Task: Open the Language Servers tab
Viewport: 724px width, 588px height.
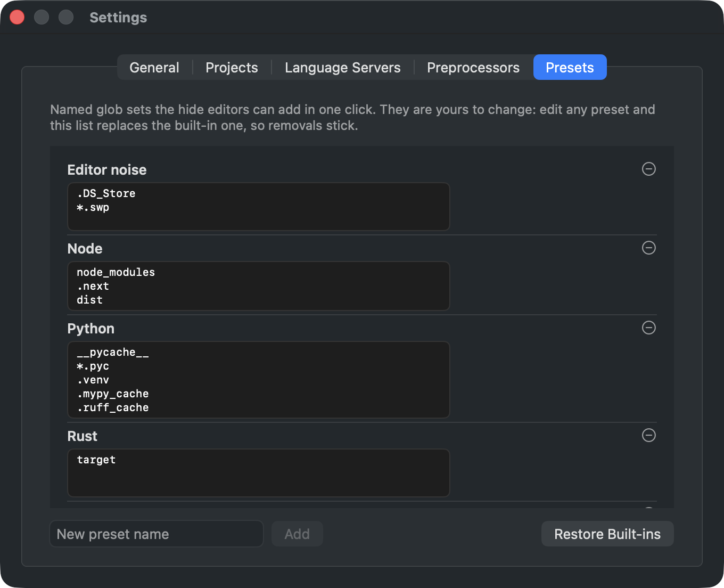Action: click(342, 68)
